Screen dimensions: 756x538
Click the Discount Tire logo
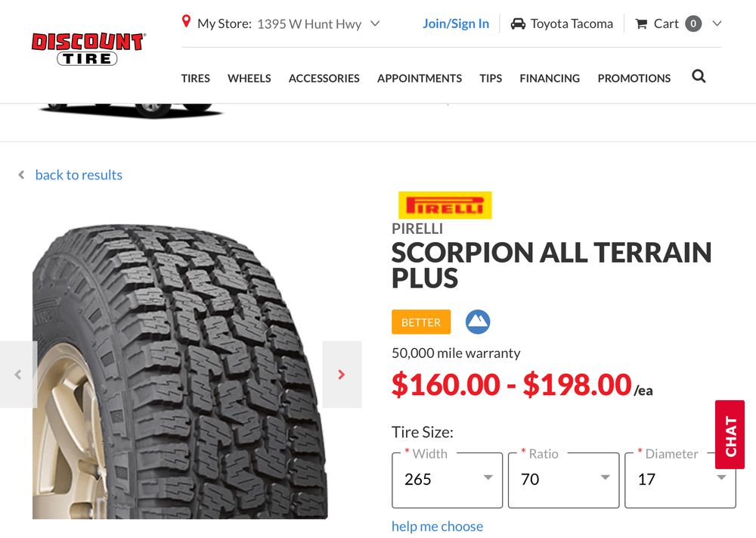pos(88,48)
